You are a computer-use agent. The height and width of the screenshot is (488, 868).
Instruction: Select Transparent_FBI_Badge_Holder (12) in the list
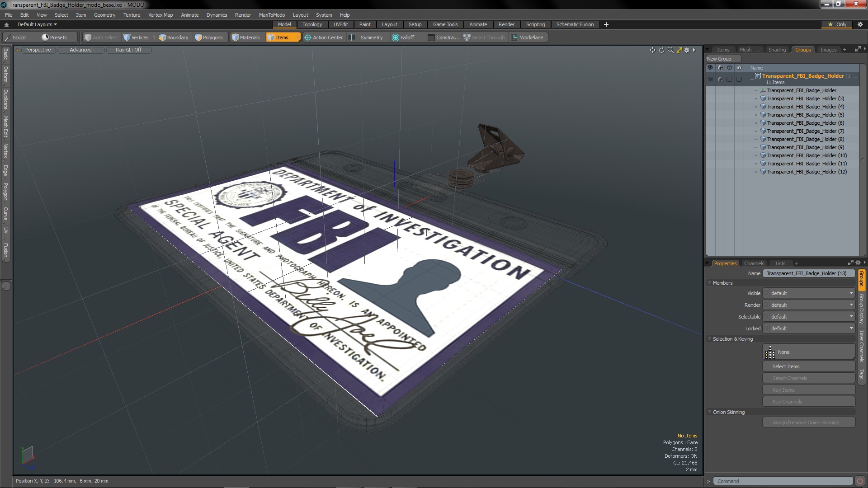(x=807, y=172)
